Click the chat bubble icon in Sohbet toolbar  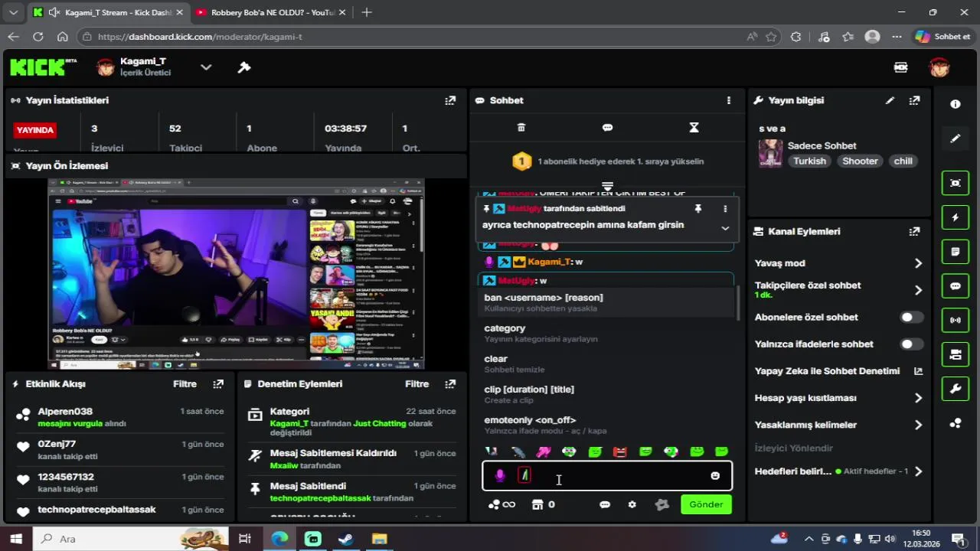[607, 128]
